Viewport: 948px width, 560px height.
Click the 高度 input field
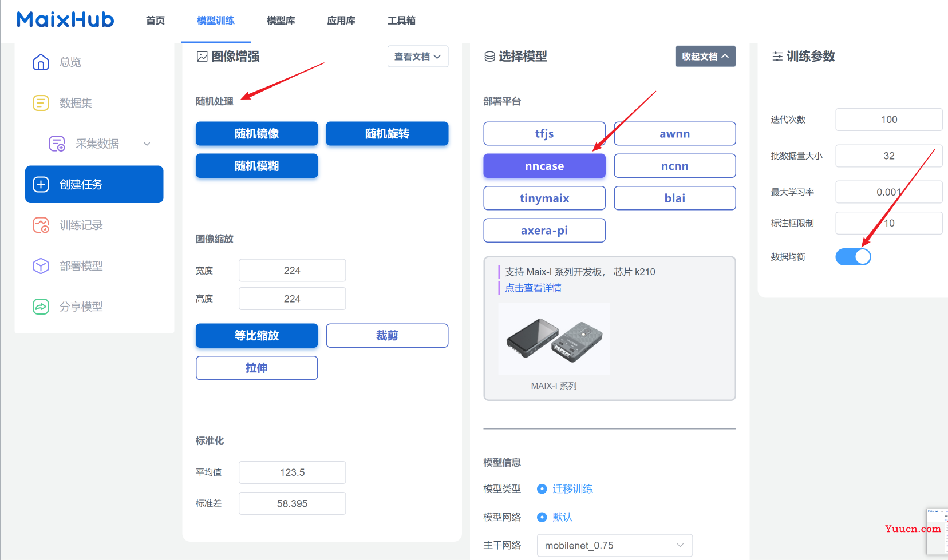tap(292, 299)
